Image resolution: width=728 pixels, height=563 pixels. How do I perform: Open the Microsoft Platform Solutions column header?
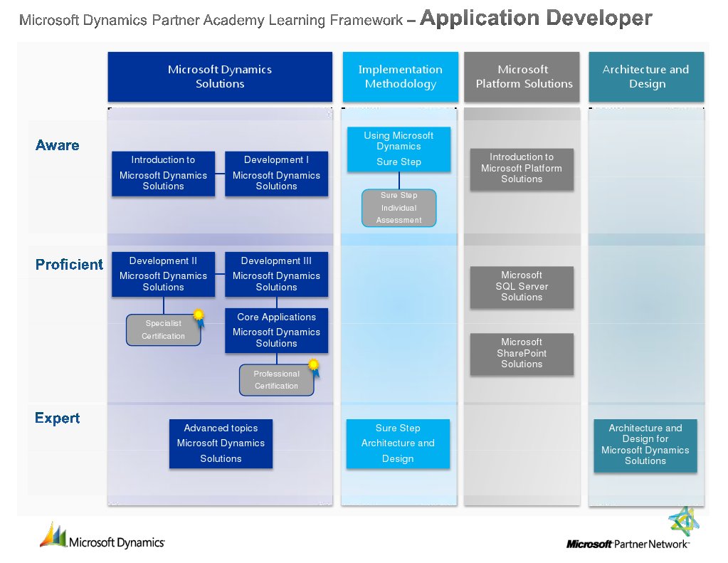[522, 77]
